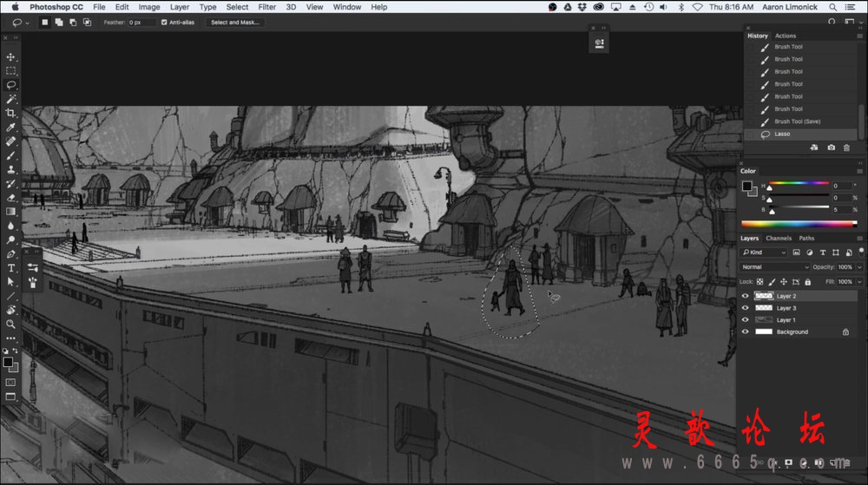The image size is (868, 485).
Task: Hide Layer 1 visibility eye
Action: [x=745, y=319]
